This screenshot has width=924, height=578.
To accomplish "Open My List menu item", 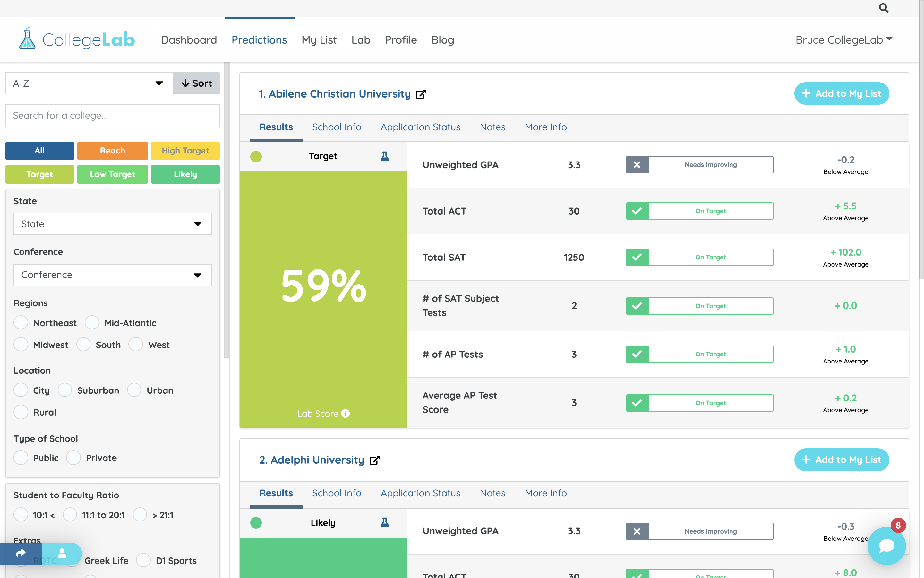I will coord(319,40).
